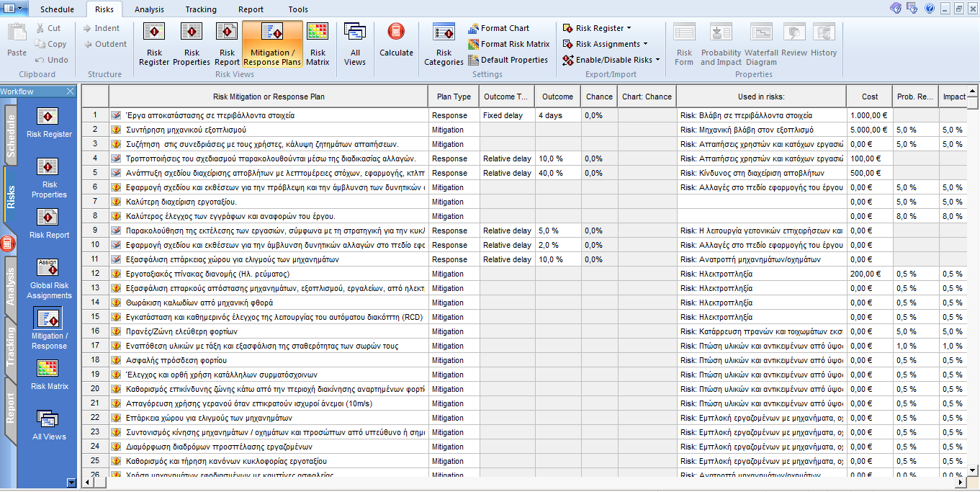Screen dimensions: 980x492
Task: Select the vertical Report tab in Workflow panel
Action: click(x=10, y=408)
